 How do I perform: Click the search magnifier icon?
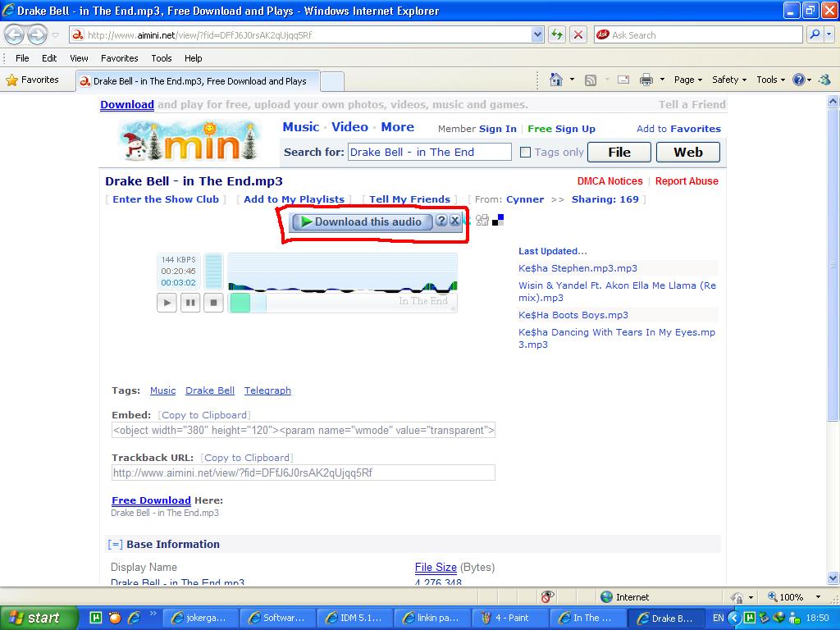coord(815,34)
